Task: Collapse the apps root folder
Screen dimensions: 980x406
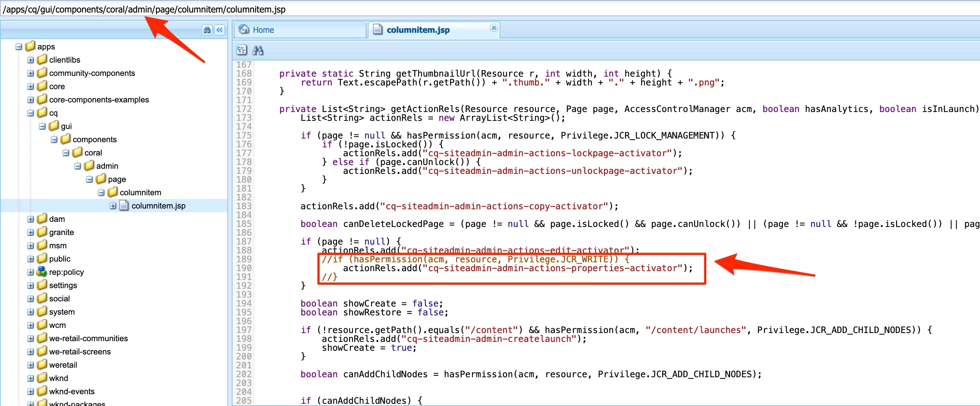Action: (19, 47)
